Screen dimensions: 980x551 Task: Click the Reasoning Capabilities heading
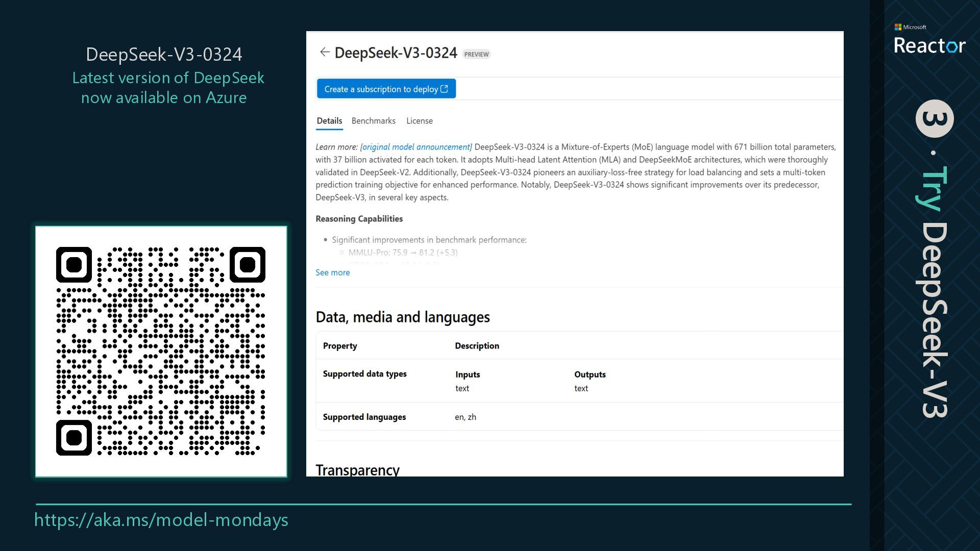click(359, 219)
